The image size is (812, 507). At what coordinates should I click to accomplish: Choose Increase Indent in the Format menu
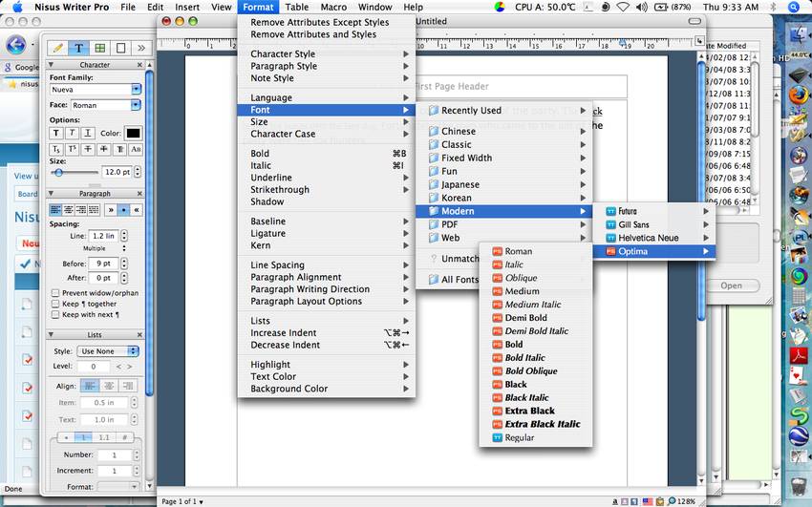(x=327, y=332)
